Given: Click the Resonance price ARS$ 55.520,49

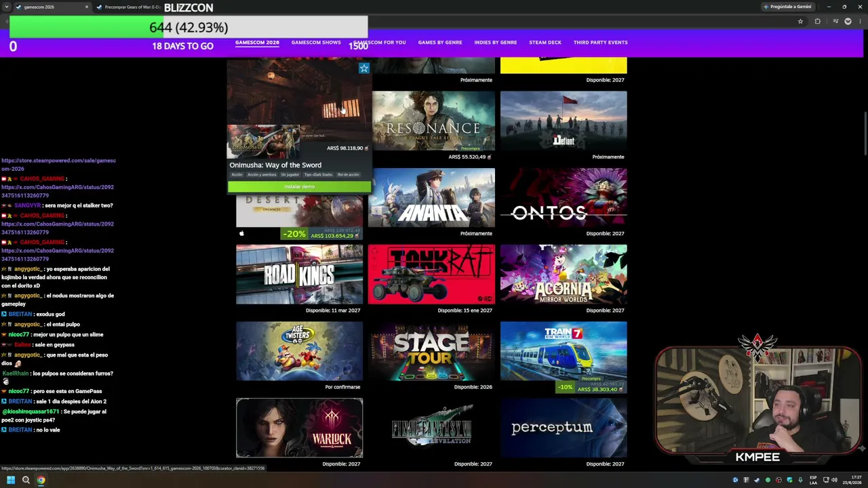Looking at the screenshot, I should pos(469,157).
